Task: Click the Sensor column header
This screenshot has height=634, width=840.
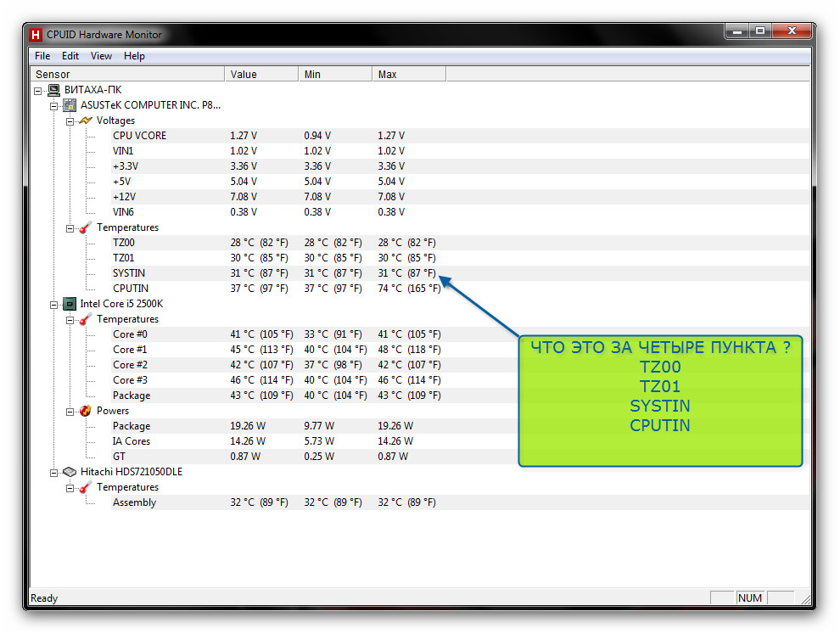Action: (x=127, y=75)
